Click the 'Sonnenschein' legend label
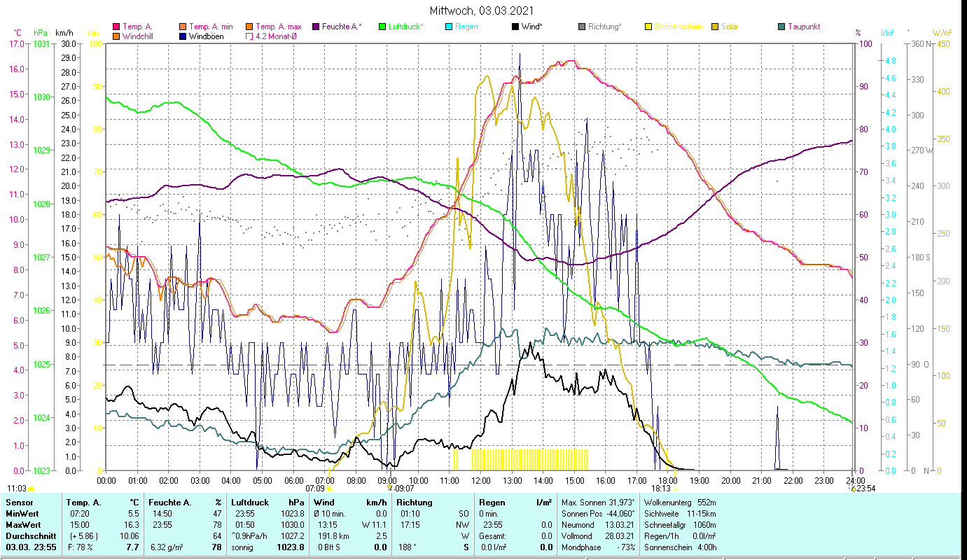 678,27
